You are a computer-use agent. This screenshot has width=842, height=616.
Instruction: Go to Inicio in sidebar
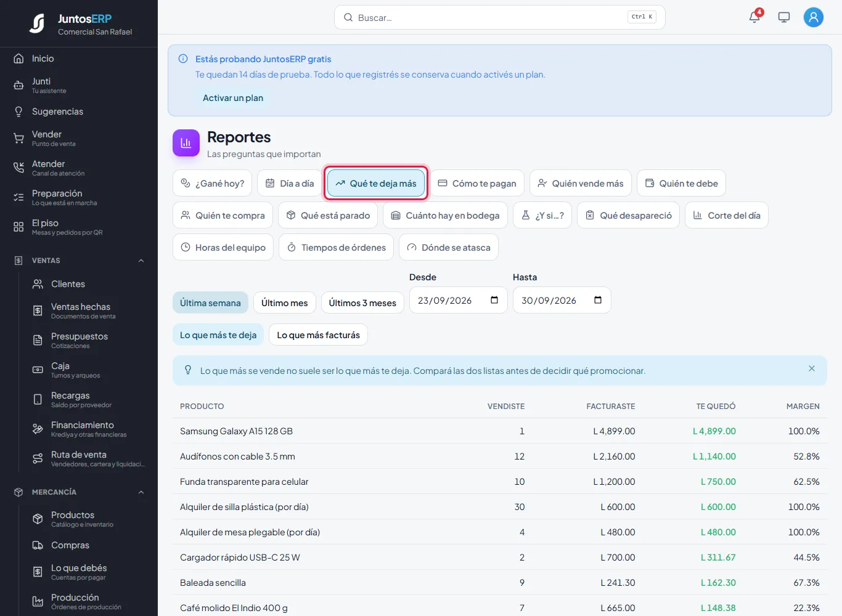[x=79, y=59]
